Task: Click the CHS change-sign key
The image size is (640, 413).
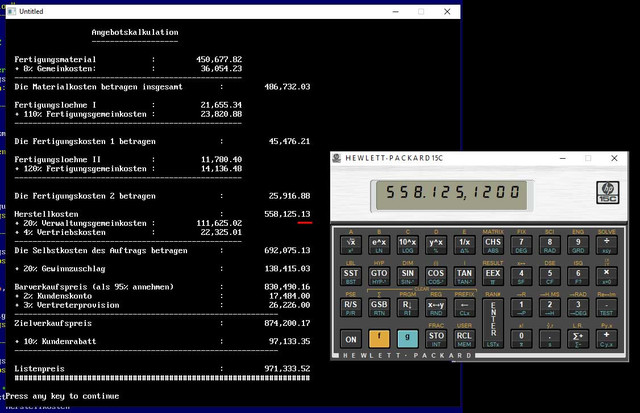Action: pos(493,245)
